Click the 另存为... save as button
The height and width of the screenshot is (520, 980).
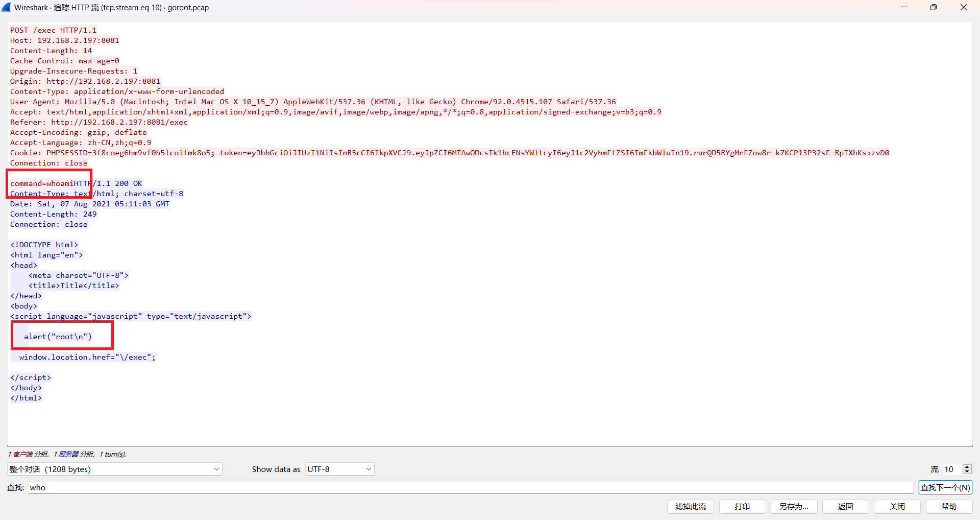tap(794, 507)
